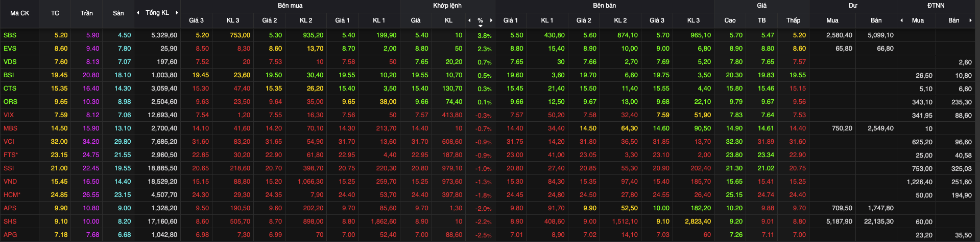Sort by TC column header
The width and height of the screenshot is (980, 242).
[x=55, y=13]
